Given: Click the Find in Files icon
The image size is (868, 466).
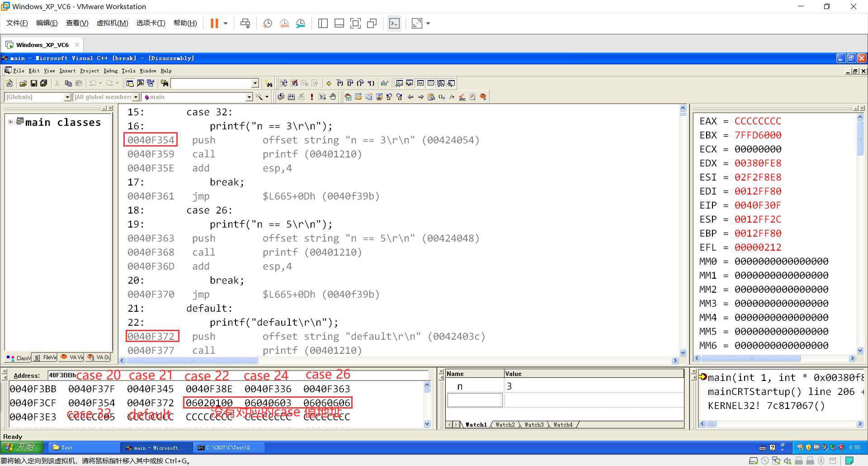Looking at the screenshot, I should point(165,83).
